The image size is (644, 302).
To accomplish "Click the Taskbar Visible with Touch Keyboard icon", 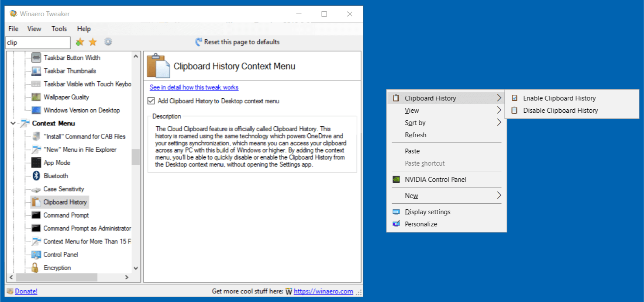I will point(36,84).
